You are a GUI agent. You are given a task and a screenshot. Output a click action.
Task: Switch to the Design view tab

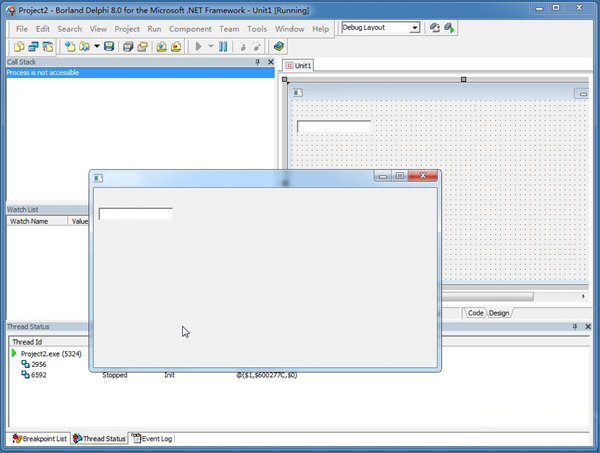click(499, 313)
